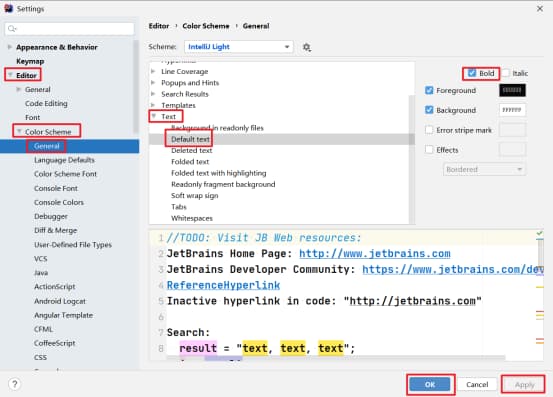Expand the Popups and Hints group

coord(153,83)
